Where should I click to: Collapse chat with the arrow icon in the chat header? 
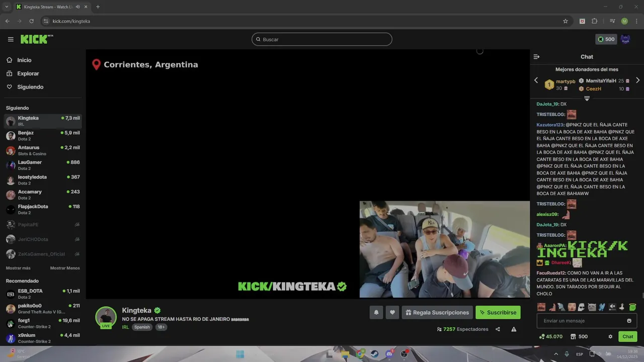pyautogui.click(x=536, y=57)
